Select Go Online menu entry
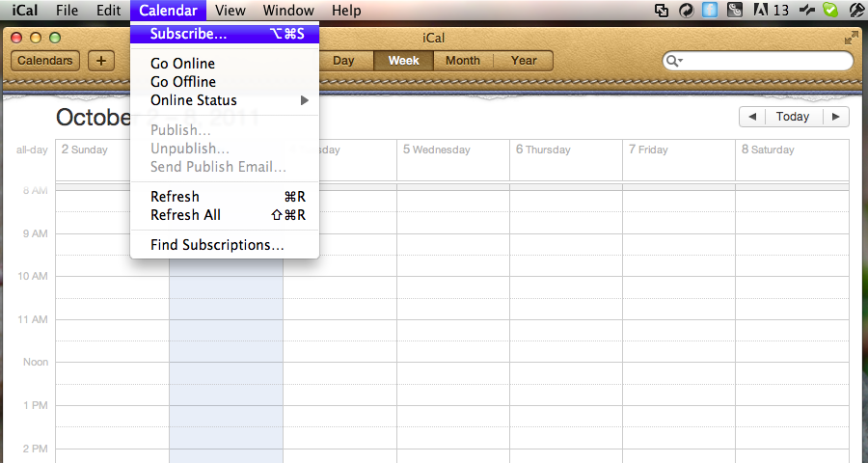This screenshot has width=868, height=463. click(x=225, y=63)
